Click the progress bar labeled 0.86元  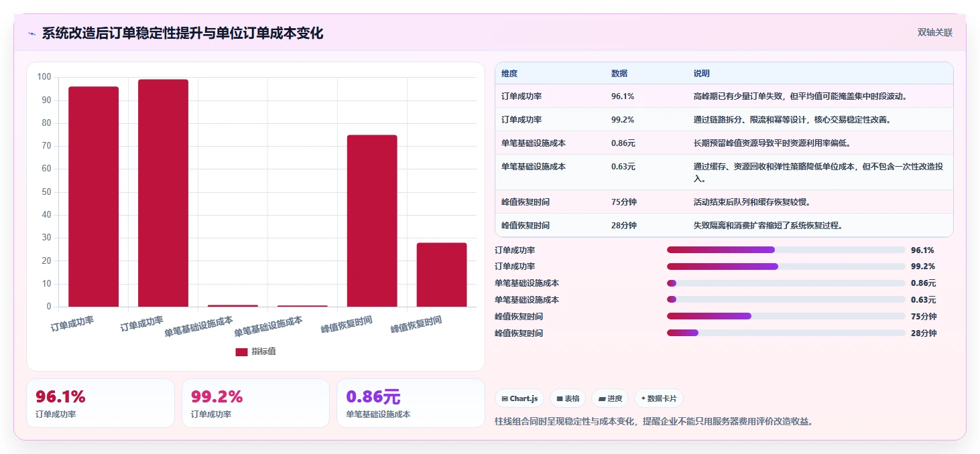pyautogui.click(x=786, y=283)
